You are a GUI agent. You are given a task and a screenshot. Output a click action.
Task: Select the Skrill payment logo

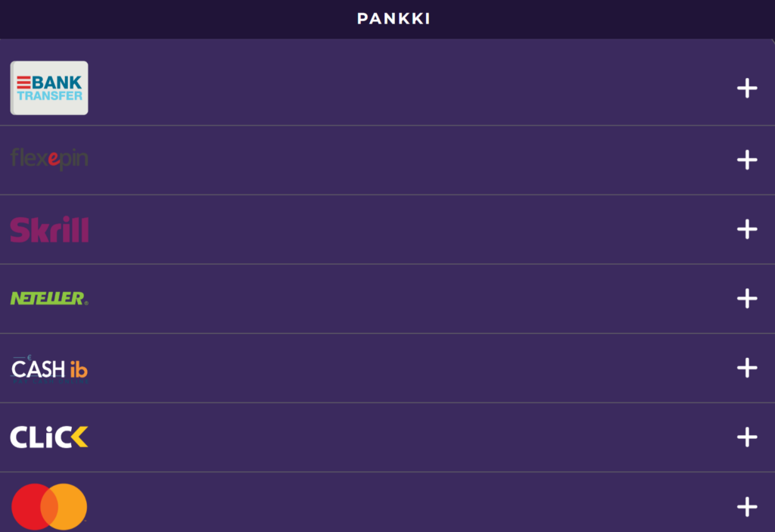49,229
